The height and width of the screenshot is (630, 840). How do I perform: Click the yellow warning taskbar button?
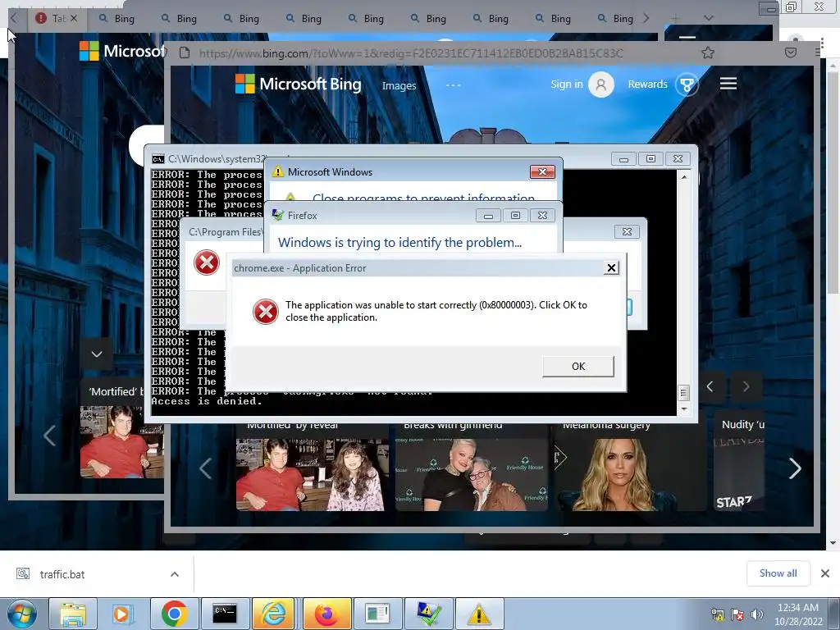click(478, 614)
